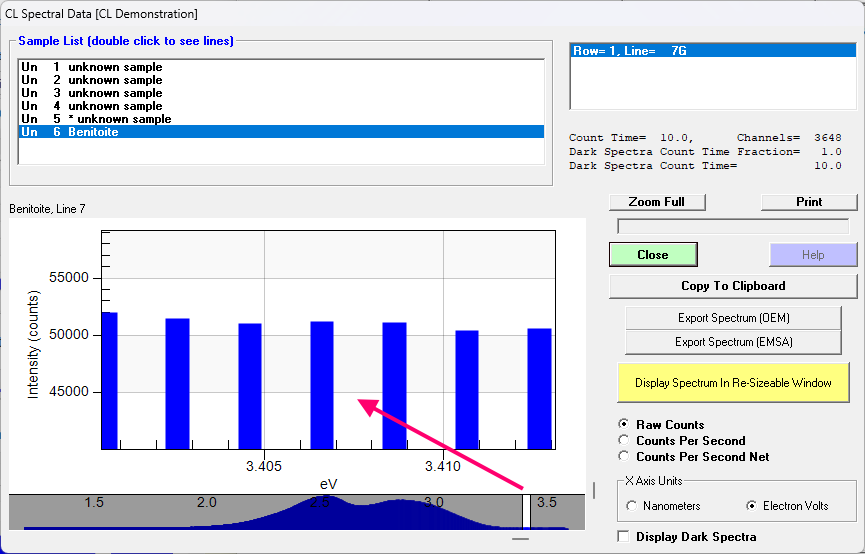865x554 pixels.
Task: Click the white zoom marker in overview spectrum
Action: point(526,510)
